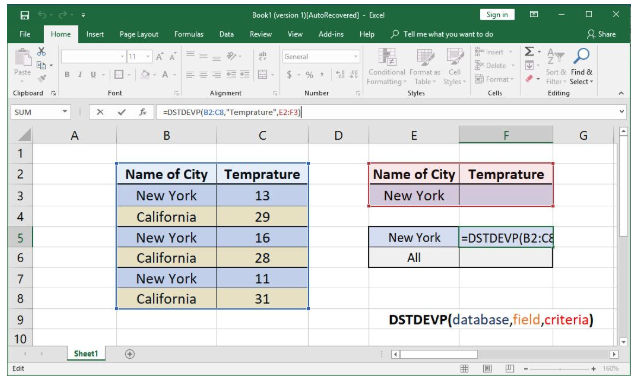Click the Share button

pos(601,34)
